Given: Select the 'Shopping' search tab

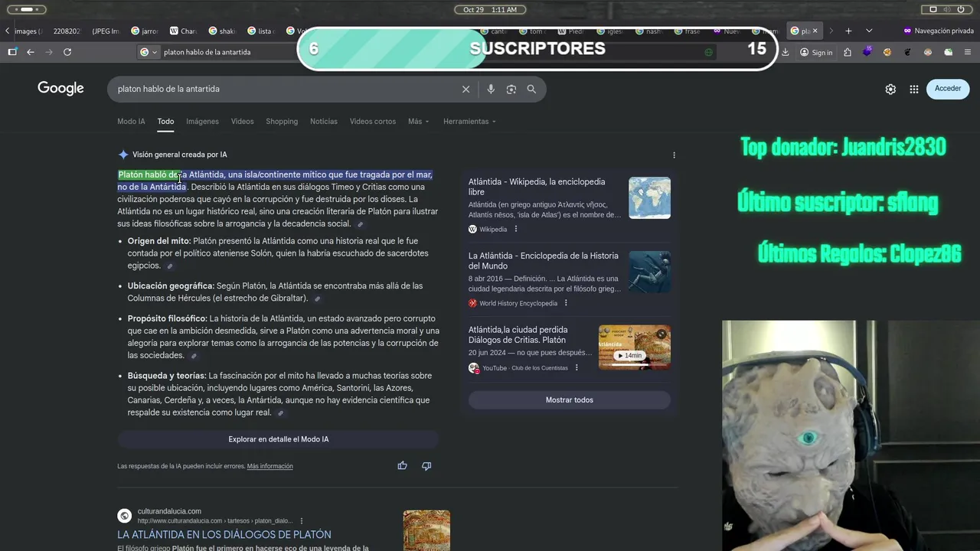Looking at the screenshot, I should click(282, 122).
